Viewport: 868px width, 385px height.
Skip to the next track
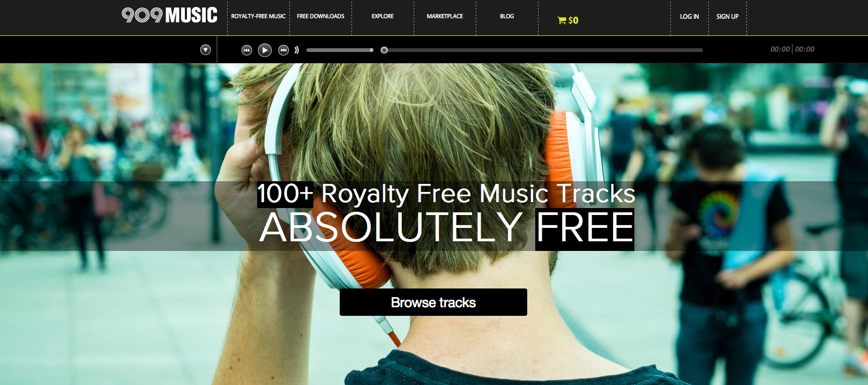pyautogui.click(x=283, y=50)
